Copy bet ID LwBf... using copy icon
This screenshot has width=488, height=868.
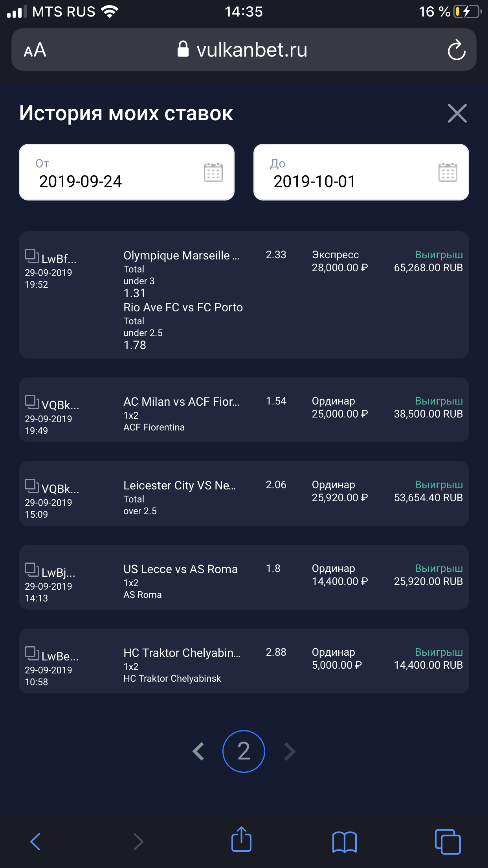tap(32, 256)
